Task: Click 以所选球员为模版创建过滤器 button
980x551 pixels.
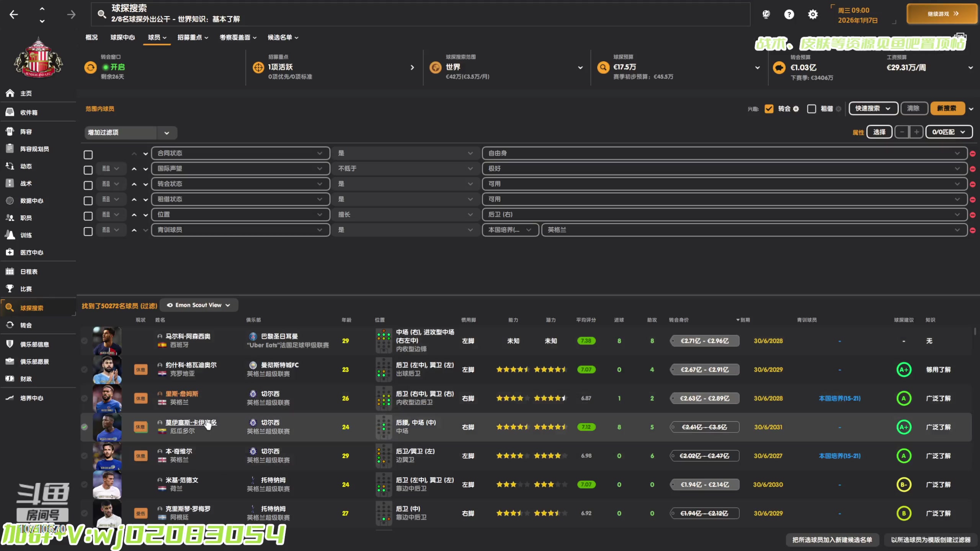Action: (x=931, y=540)
